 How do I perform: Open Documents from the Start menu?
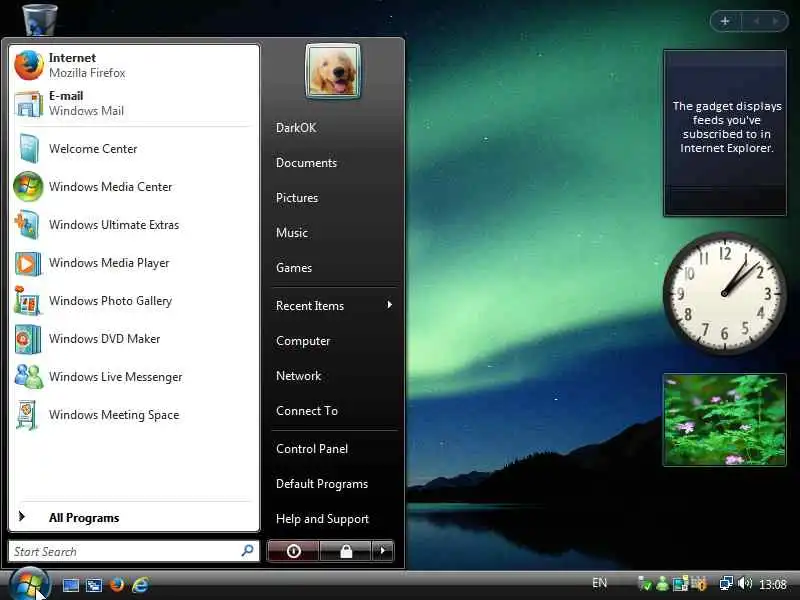pyautogui.click(x=334, y=163)
